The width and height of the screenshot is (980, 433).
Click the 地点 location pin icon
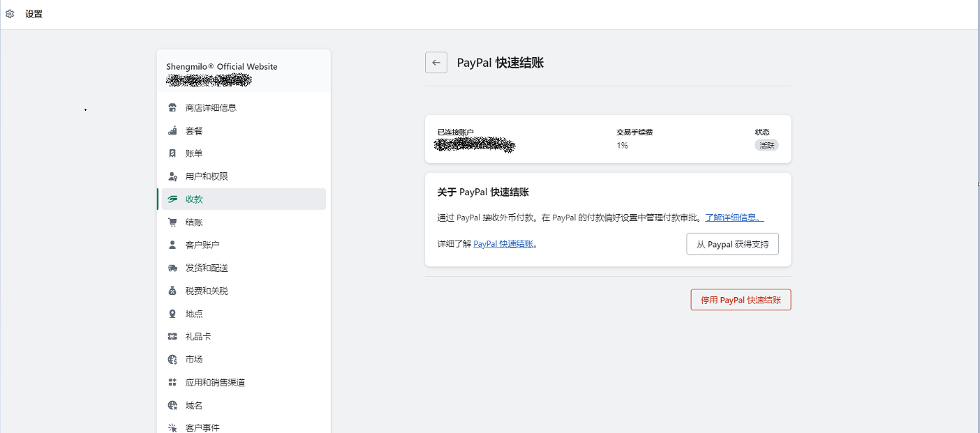(x=172, y=314)
